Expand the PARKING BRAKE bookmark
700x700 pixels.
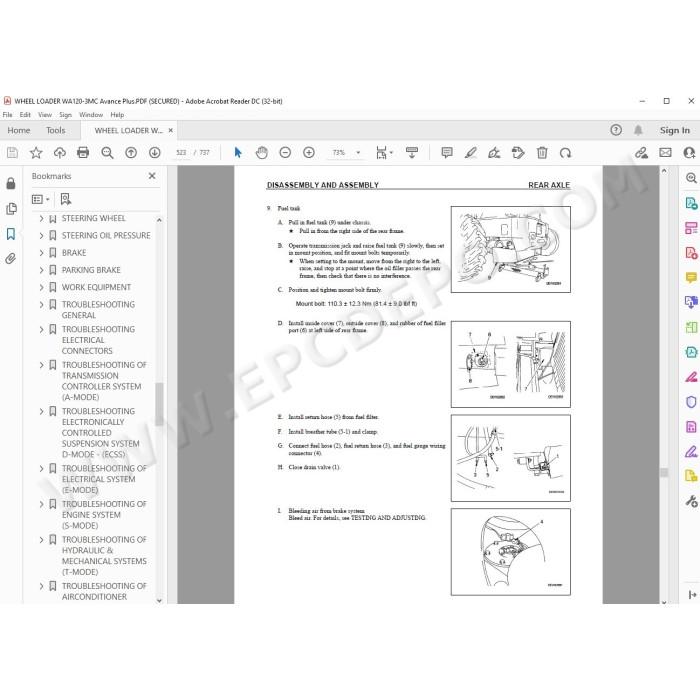coord(41,270)
